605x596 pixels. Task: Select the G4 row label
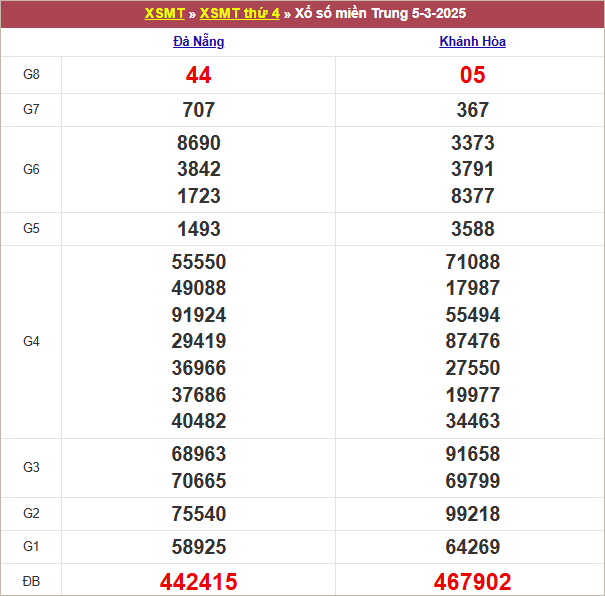(x=31, y=341)
